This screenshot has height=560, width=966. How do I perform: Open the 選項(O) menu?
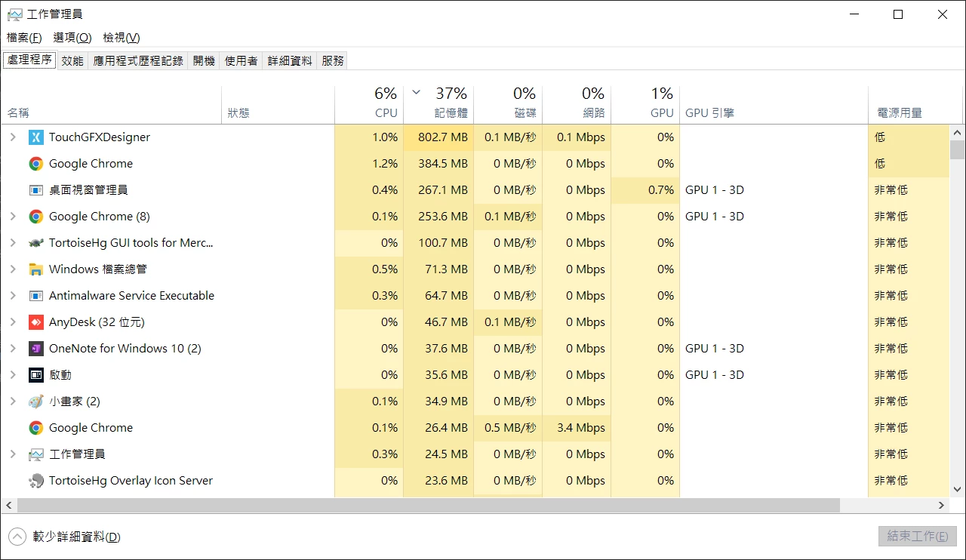click(72, 38)
